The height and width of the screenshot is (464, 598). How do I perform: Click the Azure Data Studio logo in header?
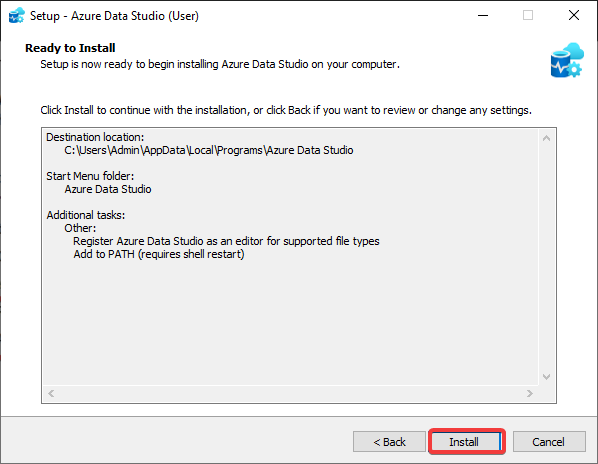[567, 60]
